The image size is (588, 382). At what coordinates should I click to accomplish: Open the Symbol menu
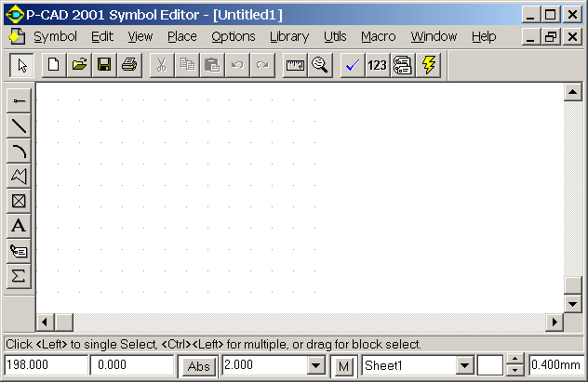[x=55, y=36]
